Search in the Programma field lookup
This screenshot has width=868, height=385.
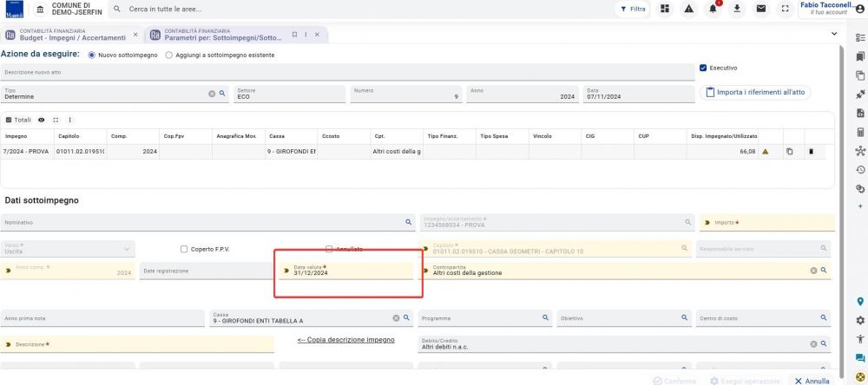(x=545, y=317)
